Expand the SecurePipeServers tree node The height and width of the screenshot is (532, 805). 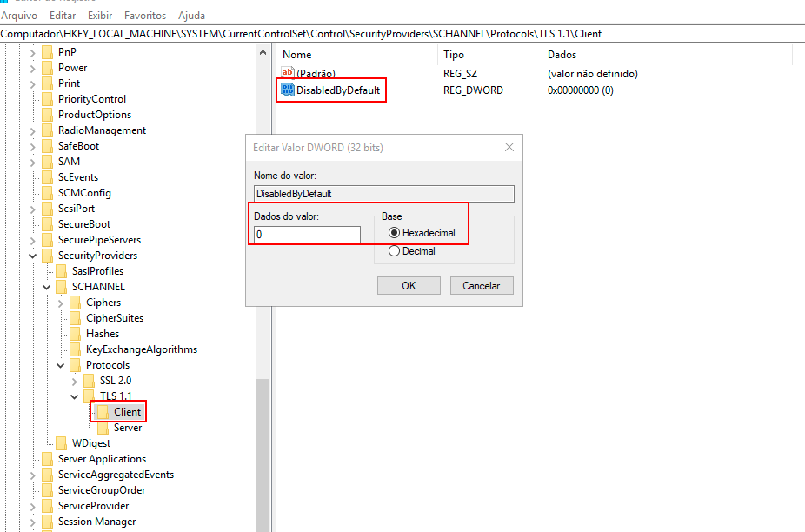pos(33,240)
